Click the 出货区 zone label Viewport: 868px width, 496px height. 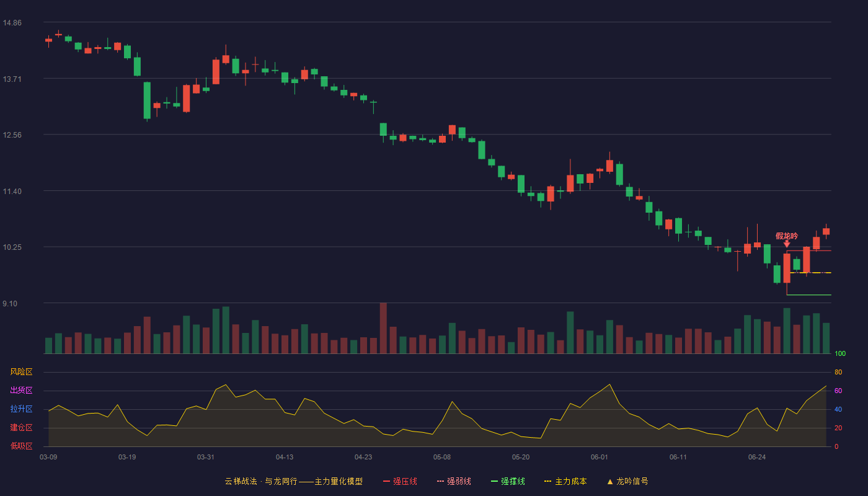click(x=21, y=391)
